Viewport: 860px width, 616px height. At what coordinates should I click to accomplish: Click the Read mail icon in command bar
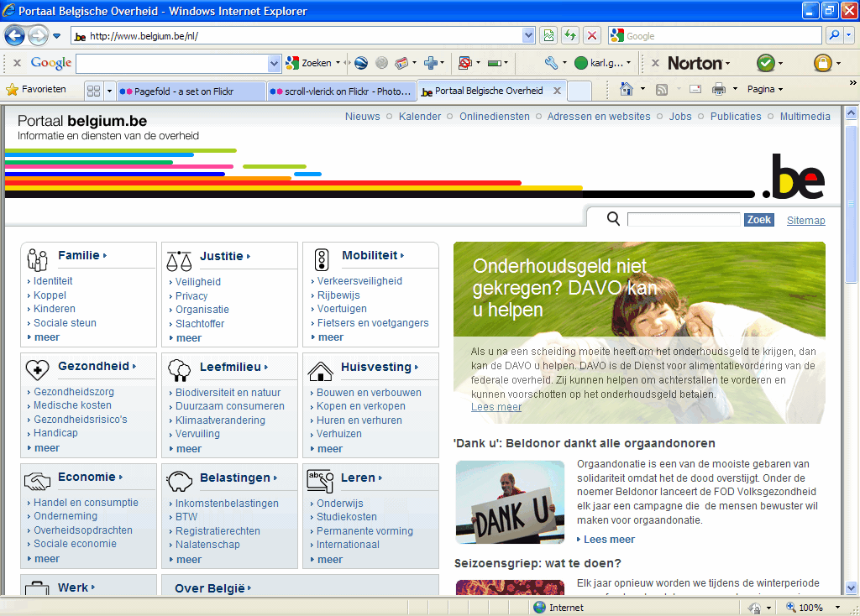pos(695,89)
